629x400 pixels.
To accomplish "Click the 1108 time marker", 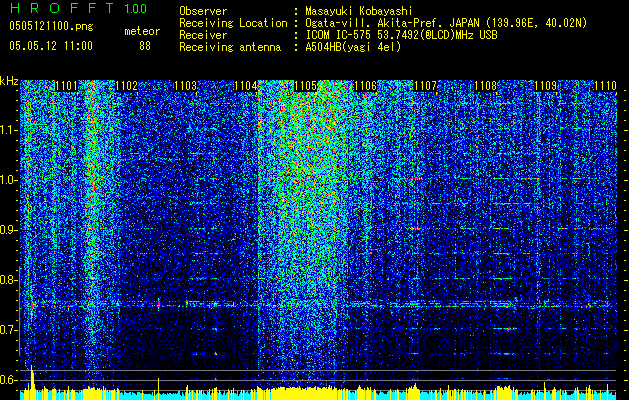I will point(485,86).
